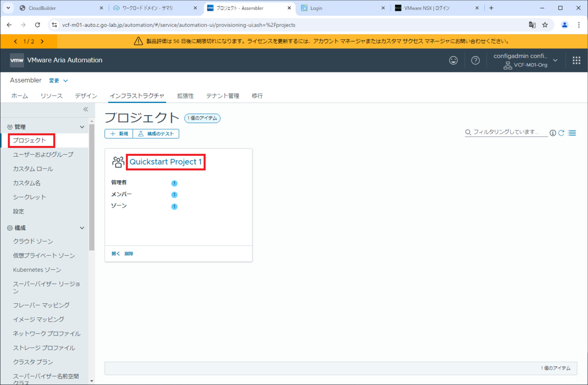Select Kubernetes ゾーン in the sidebar
Viewport: 588px width, 385px height.
tap(37, 270)
